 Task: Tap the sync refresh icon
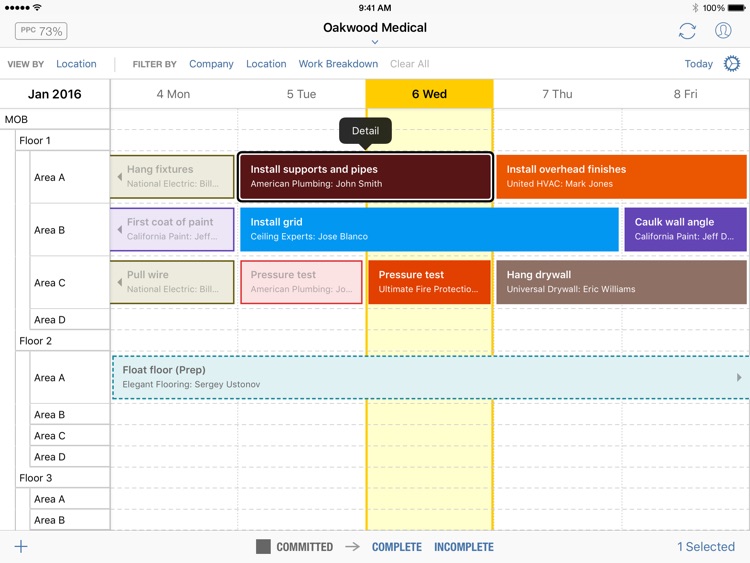pyautogui.click(x=687, y=31)
